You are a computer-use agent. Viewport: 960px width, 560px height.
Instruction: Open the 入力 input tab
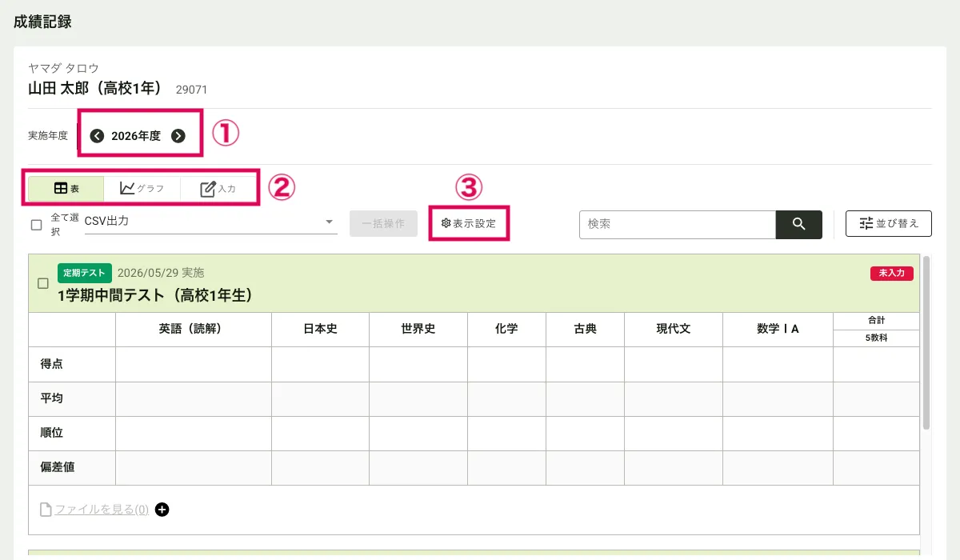tap(218, 189)
